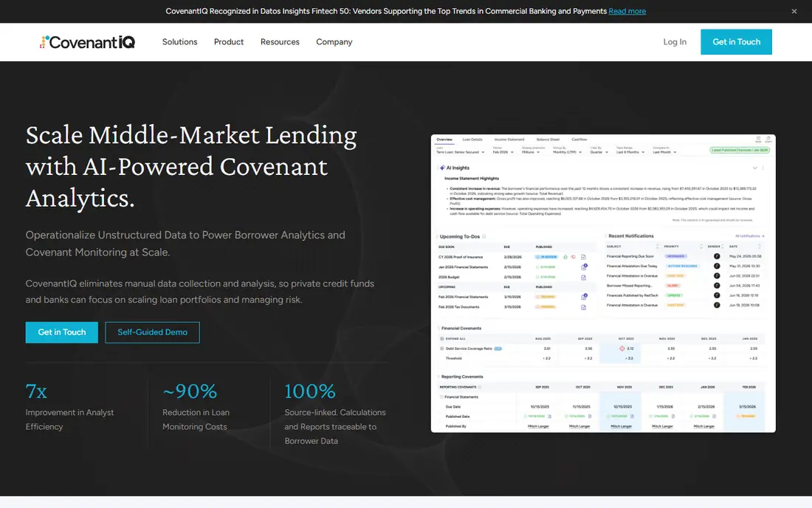
Task: Click the CovenantIQ logo
Action: (x=88, y=42)
